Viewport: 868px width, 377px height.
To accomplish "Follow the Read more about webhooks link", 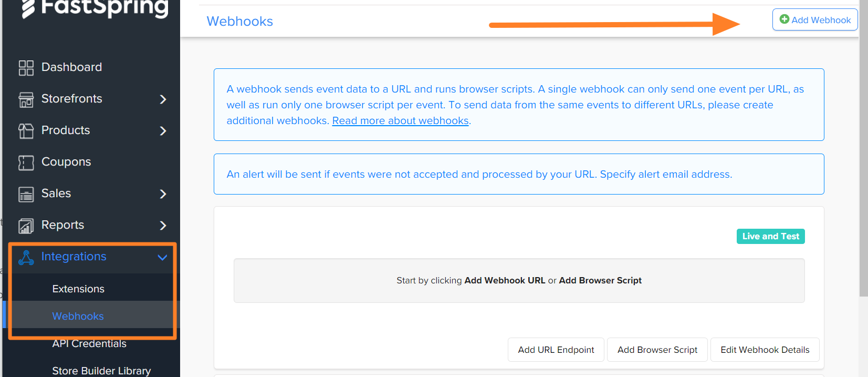I will point(400,121).
